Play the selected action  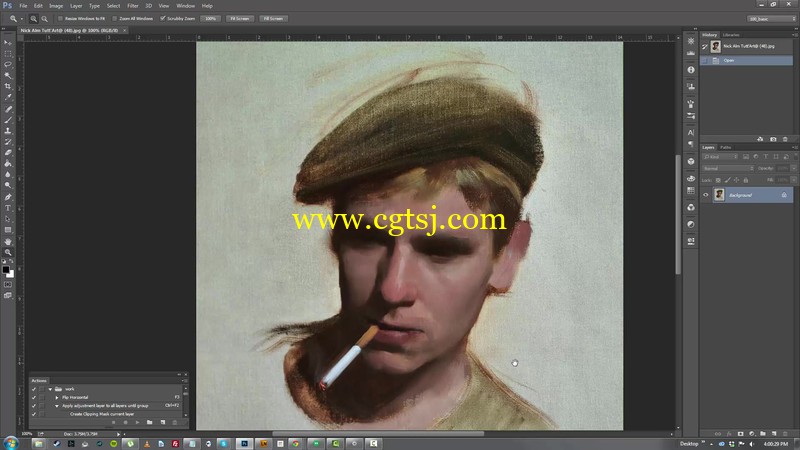pyautogui.click(x=137, y=422)
